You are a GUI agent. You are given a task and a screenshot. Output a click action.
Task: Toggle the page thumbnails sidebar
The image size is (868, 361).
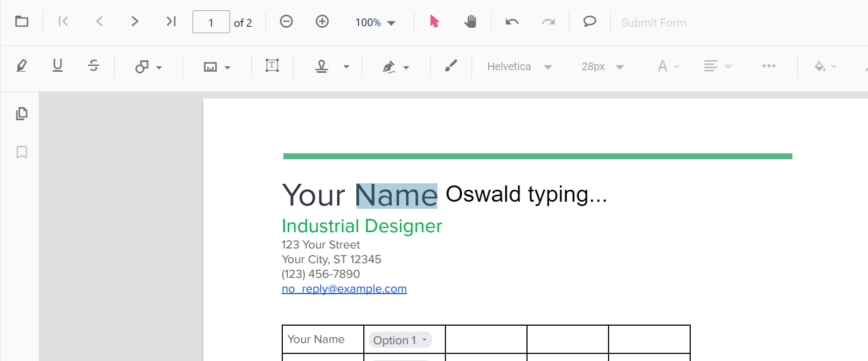pyautogui.click(x=22, y=114)
